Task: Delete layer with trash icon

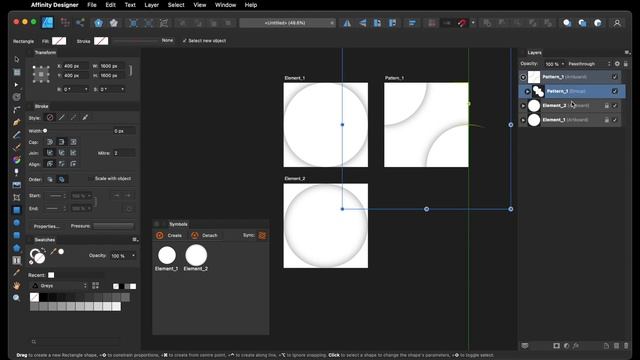Action: pyautogui.click(x=626, y=346)
